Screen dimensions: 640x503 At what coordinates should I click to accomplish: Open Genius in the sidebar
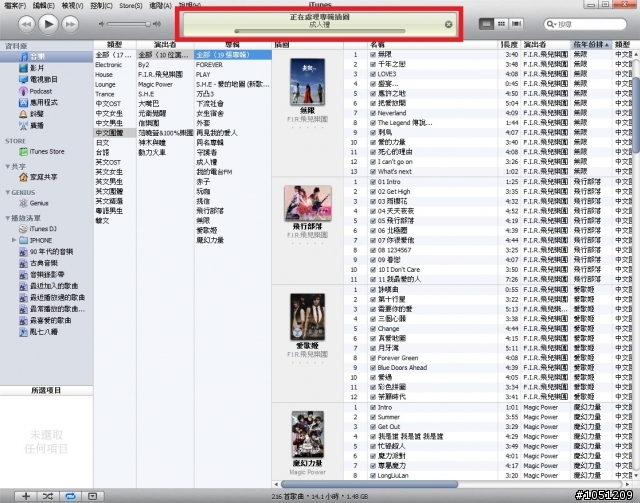click(x=34, y=203)
